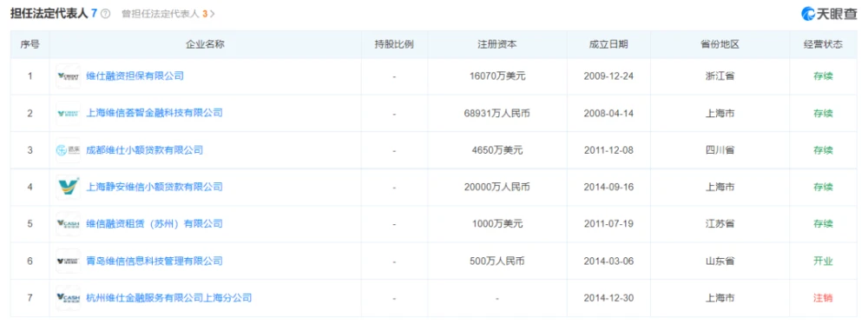Screen dimensions: 868x324
Task: Click the logo of 维信融资租赁（苏州）有限公司
Action: point(68,224)
